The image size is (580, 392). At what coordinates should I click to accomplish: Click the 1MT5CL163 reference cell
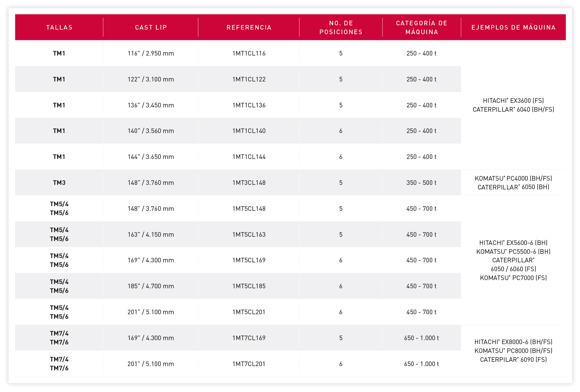click(x=249, y=235)
